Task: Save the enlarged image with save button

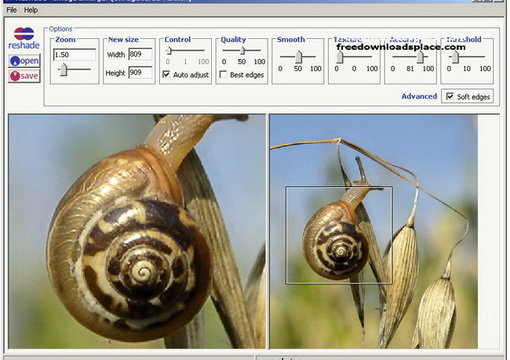Action: coord(24,76)
